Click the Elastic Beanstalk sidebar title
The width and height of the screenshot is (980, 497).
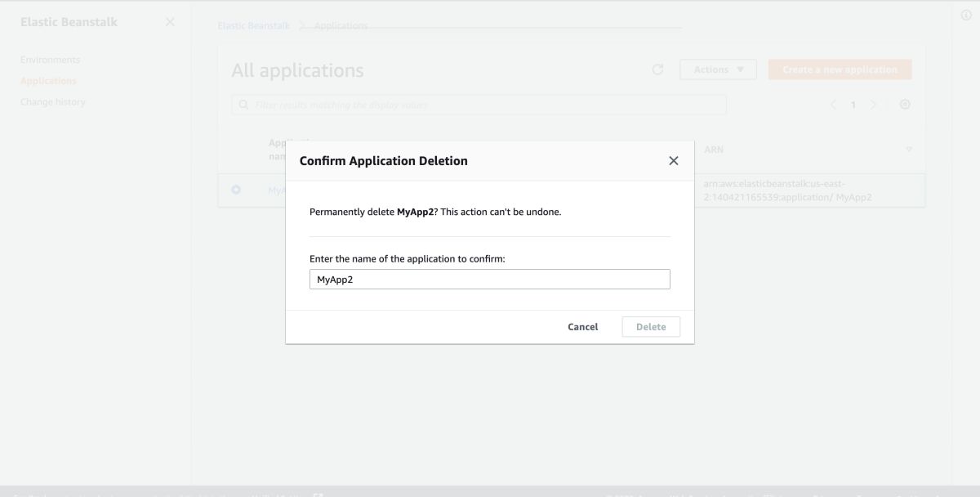[x=69, y=22]
